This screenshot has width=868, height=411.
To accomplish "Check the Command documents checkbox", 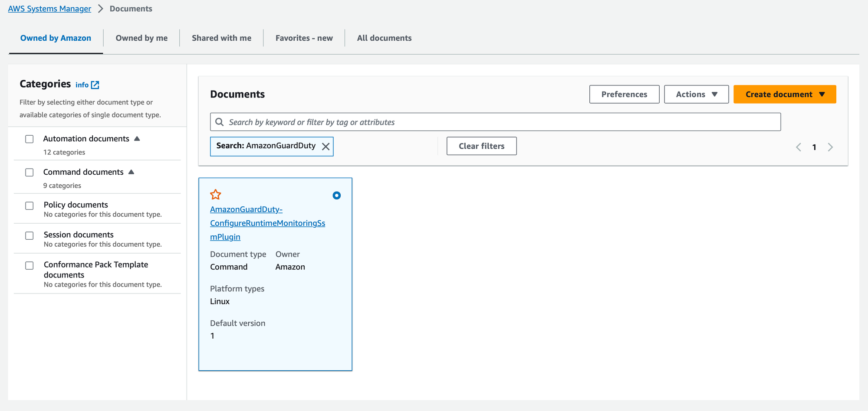I will (30, 173).
